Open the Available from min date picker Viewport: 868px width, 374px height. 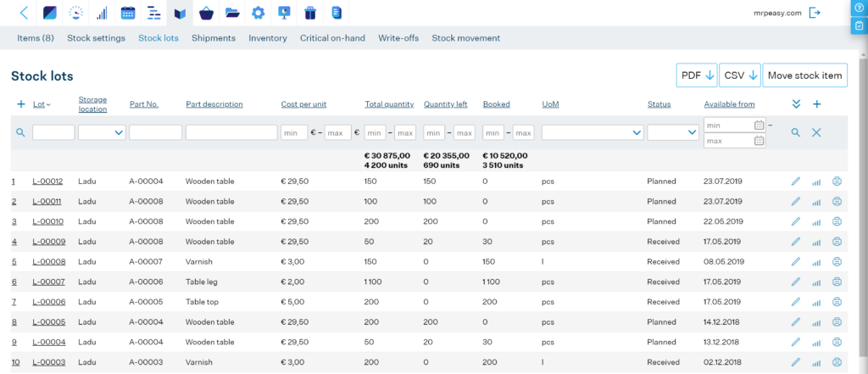[759, 126]
